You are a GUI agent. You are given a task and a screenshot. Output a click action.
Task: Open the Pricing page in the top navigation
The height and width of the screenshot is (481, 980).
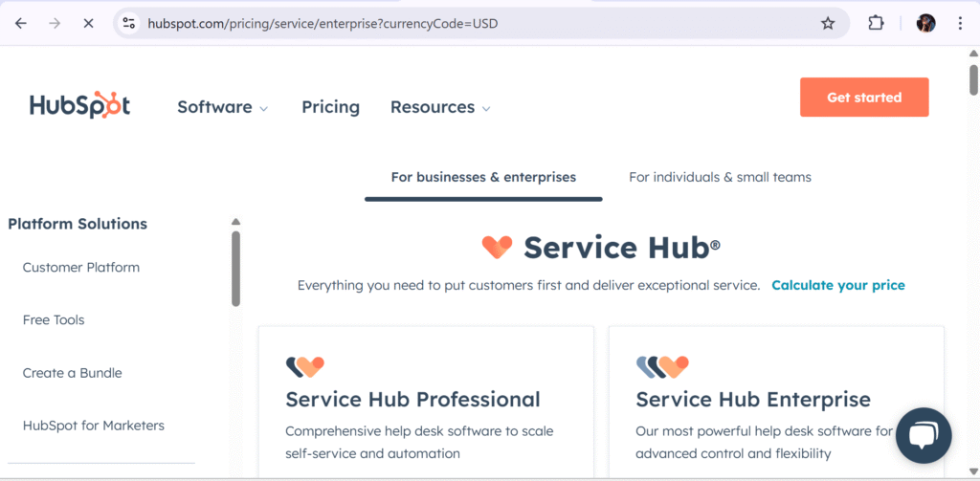[x=330, y=107]
